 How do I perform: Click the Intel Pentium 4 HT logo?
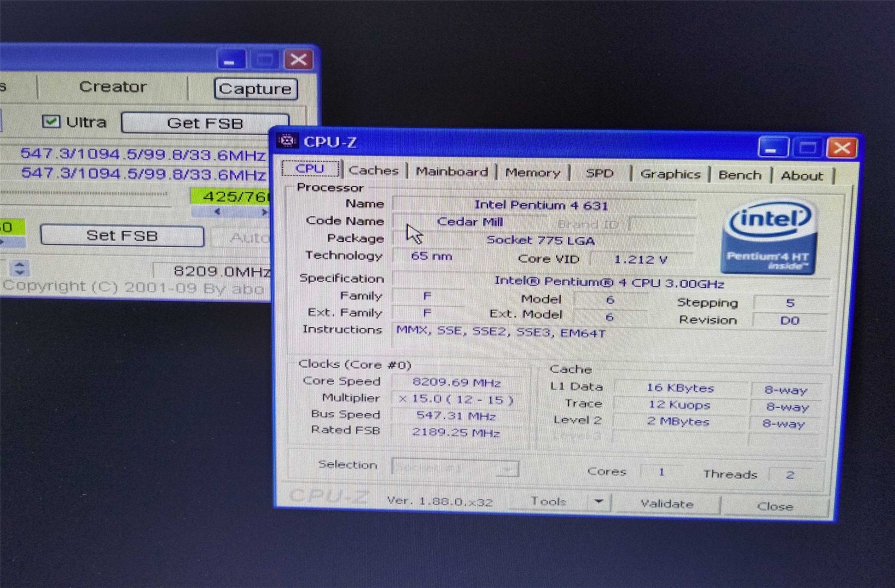tap(769, 237)
